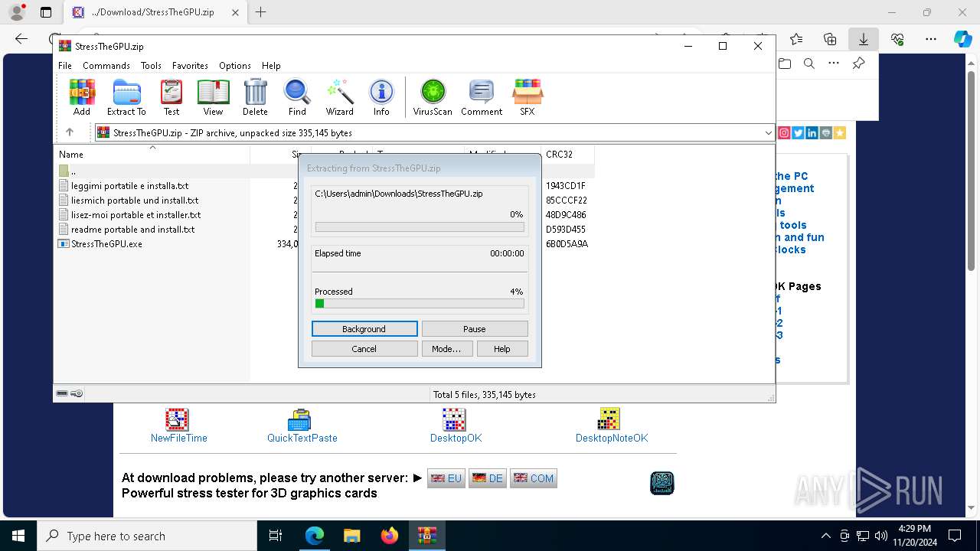Screen dimensions: 980x551
Task: Click the file extraction progress bar
Action: (x=420, y=227)
